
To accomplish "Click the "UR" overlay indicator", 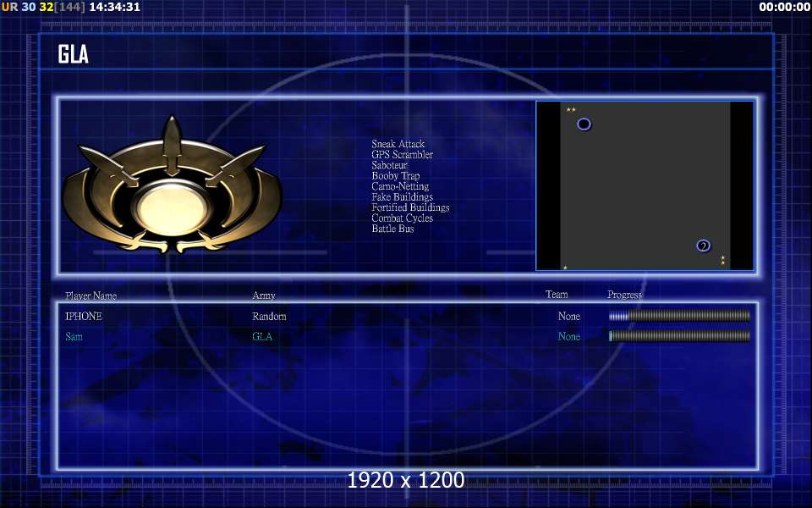I will click(9, 7).
